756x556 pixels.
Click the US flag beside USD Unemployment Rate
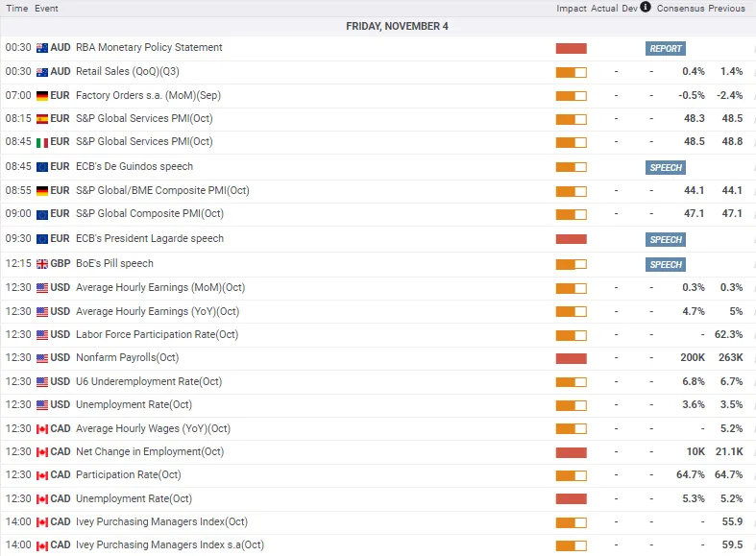[x=42, y=405]
